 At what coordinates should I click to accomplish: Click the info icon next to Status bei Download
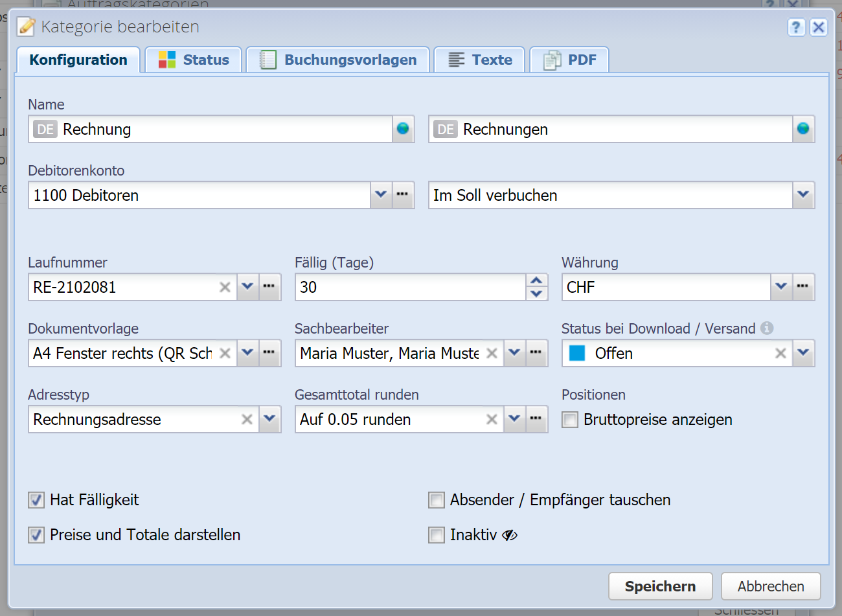click(767, 328)
